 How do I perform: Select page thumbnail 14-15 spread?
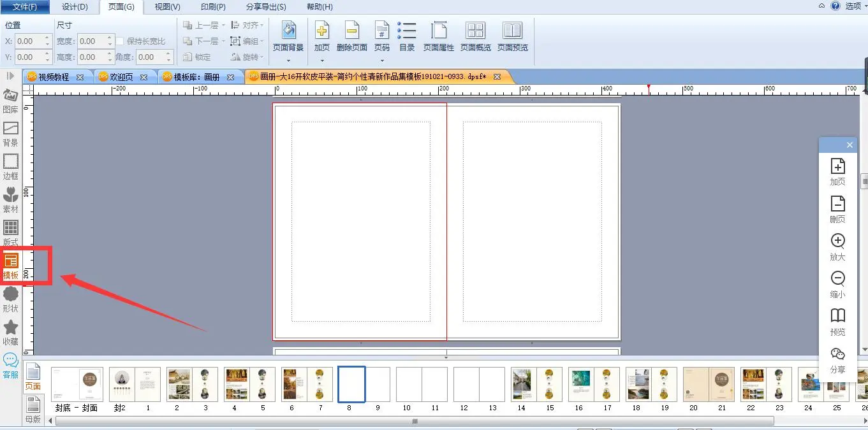(x=536, y=385)
